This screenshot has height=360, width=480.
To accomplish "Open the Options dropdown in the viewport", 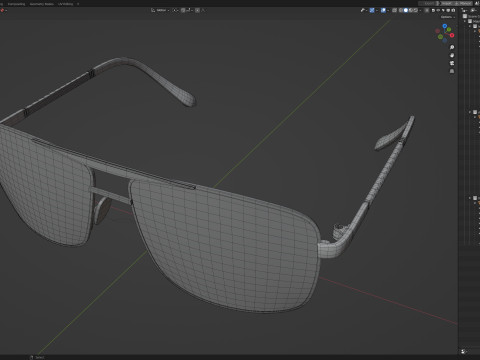I will (448, 17).
